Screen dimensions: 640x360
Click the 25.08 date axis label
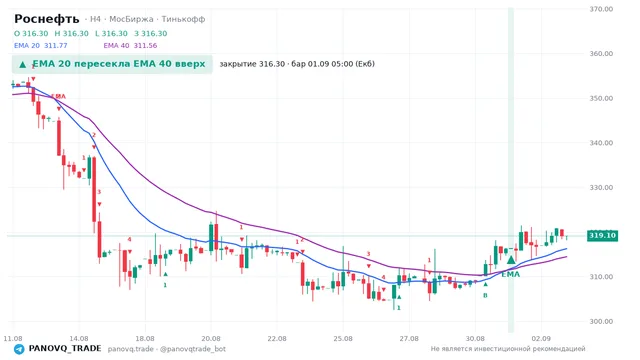point(343,338)
